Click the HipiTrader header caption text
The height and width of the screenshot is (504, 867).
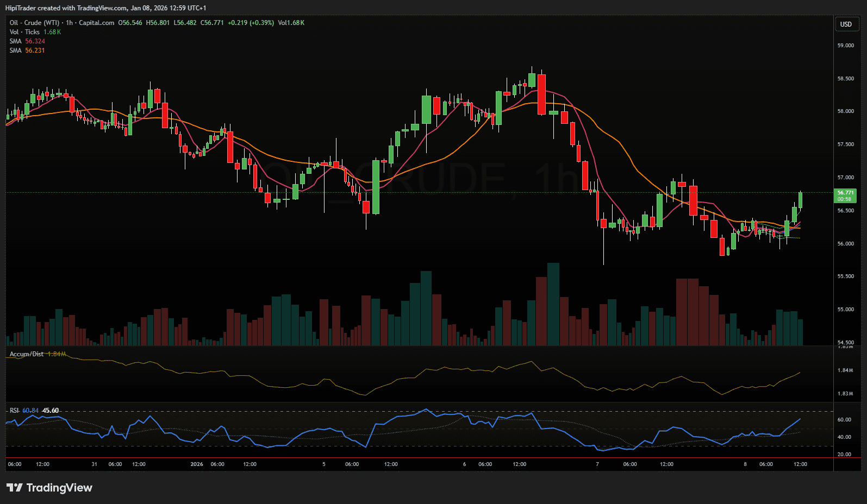pyautogui.click(x=105, y=8)
